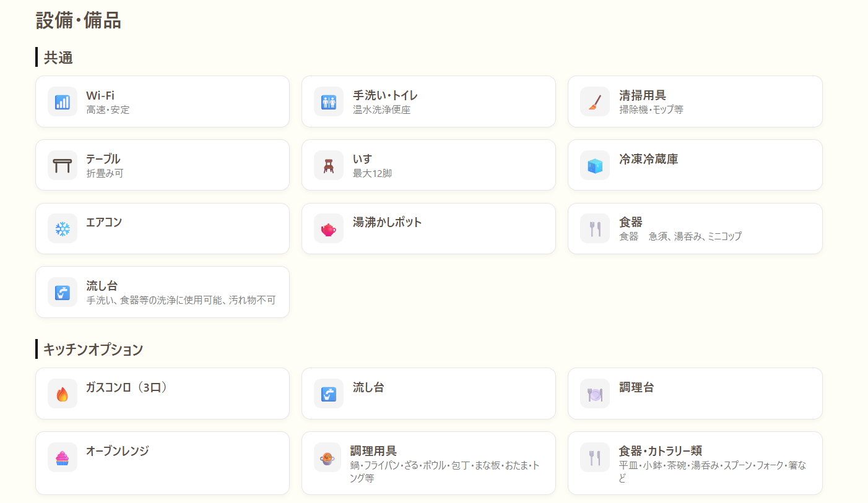Select the 食器・カトラリー類 title text

661,452
